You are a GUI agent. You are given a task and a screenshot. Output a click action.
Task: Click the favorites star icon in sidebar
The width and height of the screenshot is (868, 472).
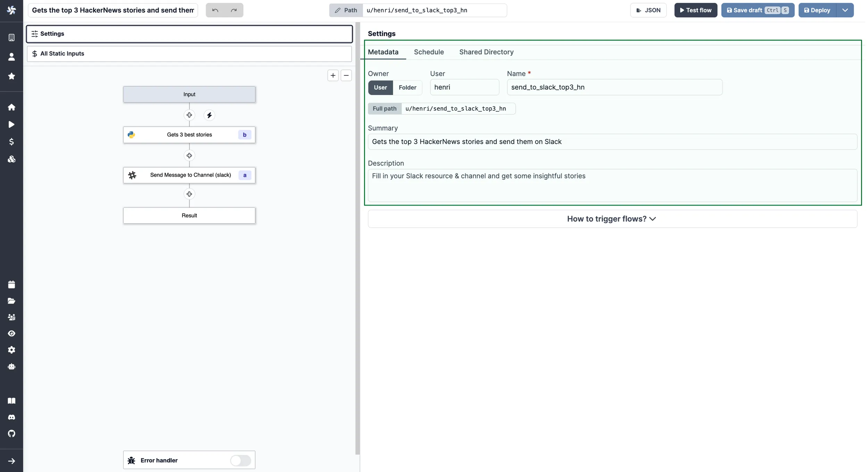click(x=10, y=76)
